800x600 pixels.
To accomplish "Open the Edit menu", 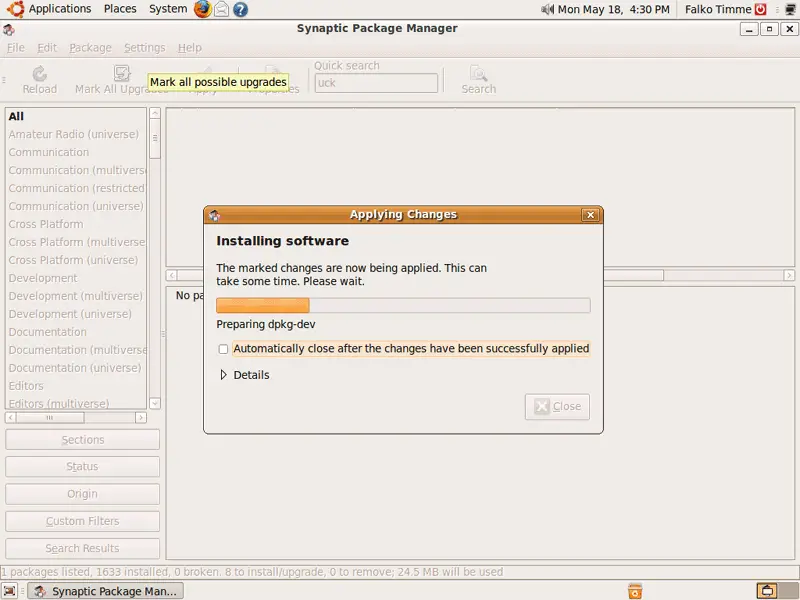I will [47, 48].
